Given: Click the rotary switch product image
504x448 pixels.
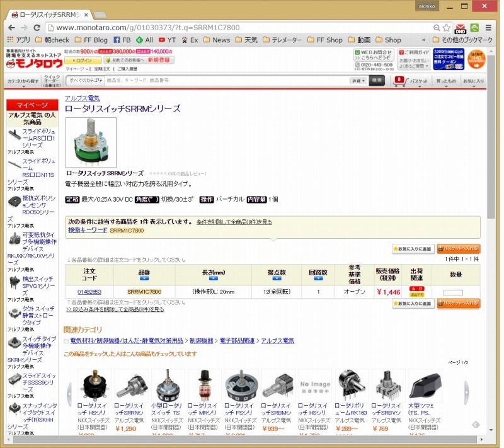Looking at the screenshot, I should 91,142.
